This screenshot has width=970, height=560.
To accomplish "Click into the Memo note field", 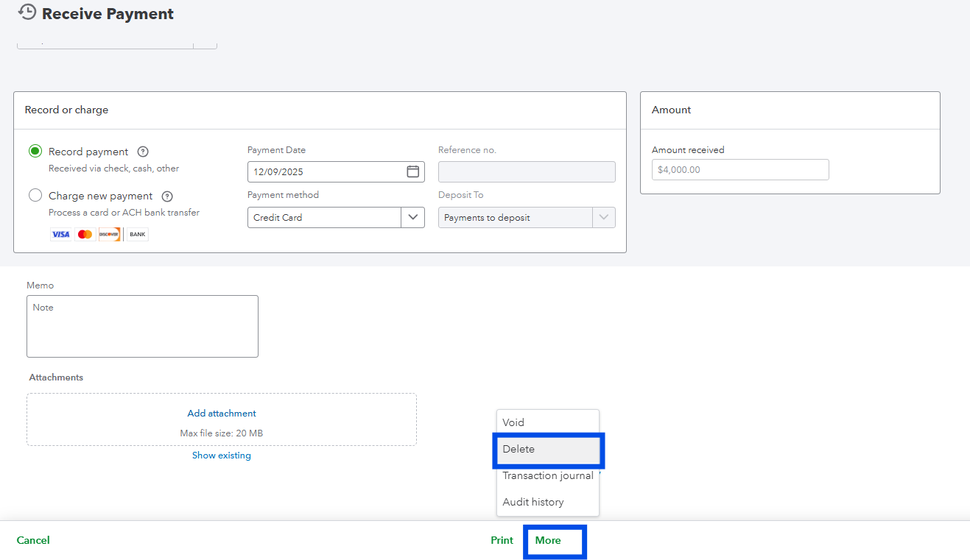I will tap(142, 326).
